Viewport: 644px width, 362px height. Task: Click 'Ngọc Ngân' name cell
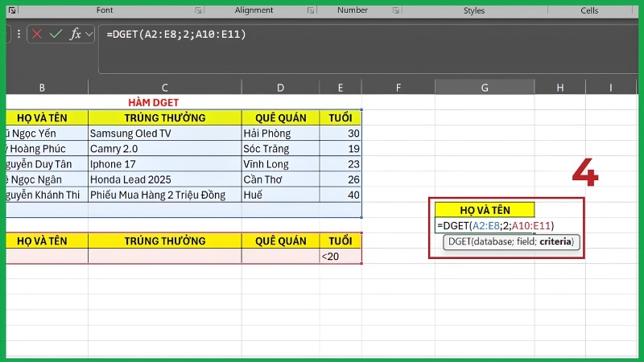coord(47,179)
